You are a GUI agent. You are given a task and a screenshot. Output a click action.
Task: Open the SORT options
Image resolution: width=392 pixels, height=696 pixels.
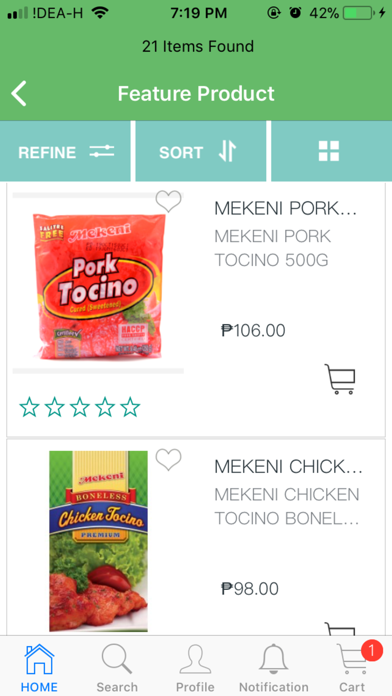(201, 152)
